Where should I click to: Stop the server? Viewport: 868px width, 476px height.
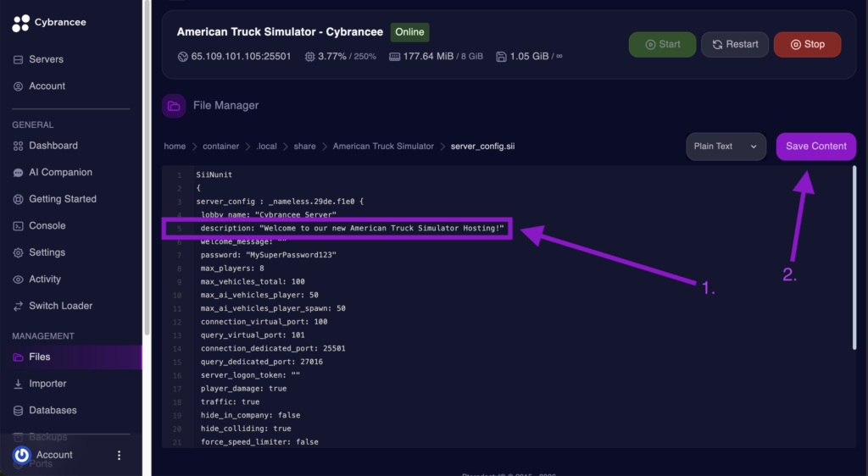coord(807,44)
